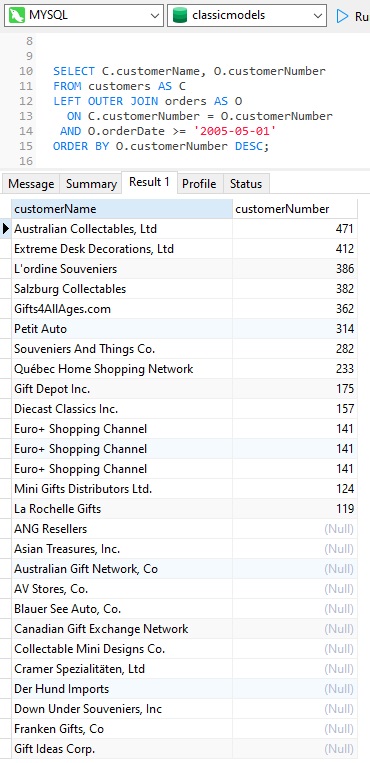Select the Salzburg Collectables cell
Screen dimensions: 370x763
tap(122, 289)
